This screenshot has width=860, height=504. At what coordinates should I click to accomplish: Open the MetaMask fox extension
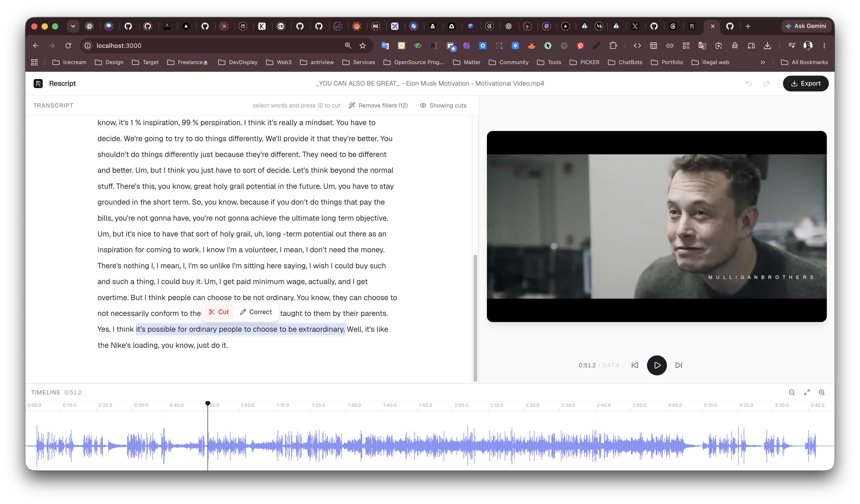(531, 46)
